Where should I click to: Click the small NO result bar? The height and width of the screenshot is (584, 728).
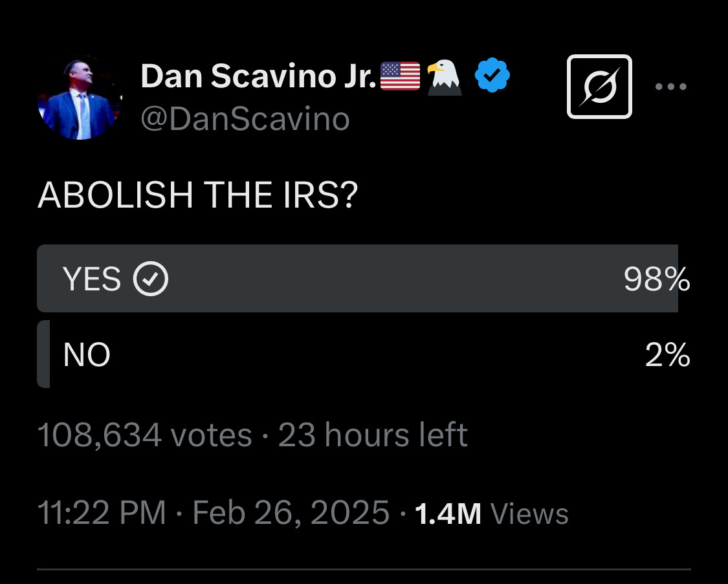click(43, 354)
